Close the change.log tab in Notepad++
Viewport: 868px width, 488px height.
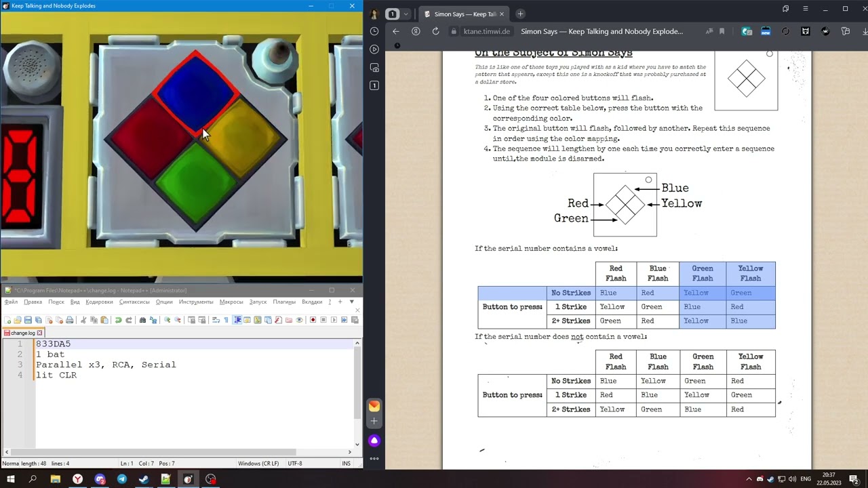(40, 333)
